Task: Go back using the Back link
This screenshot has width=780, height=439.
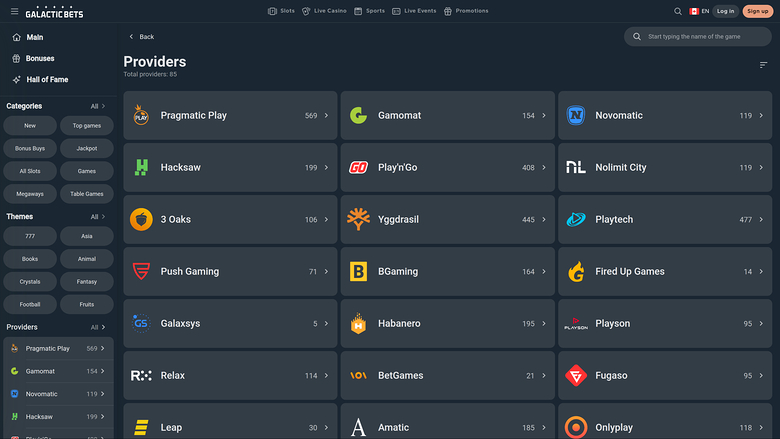Action: click(141, 36)
